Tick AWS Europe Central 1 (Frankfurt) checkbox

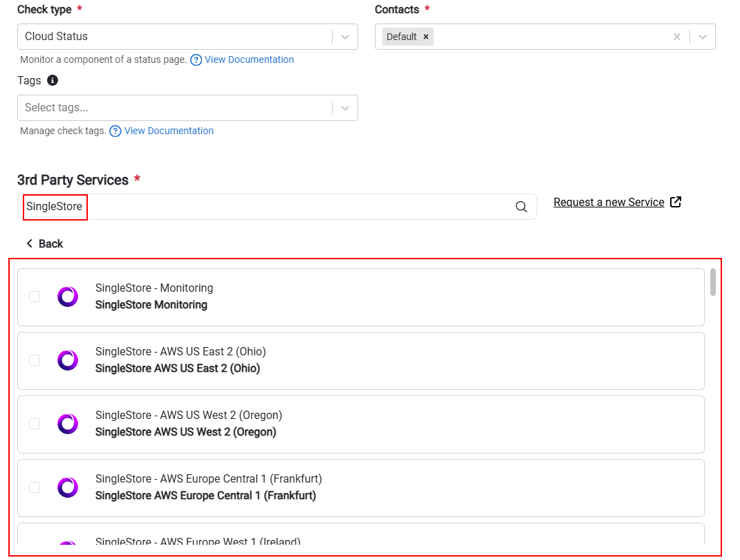pos(35,487)
